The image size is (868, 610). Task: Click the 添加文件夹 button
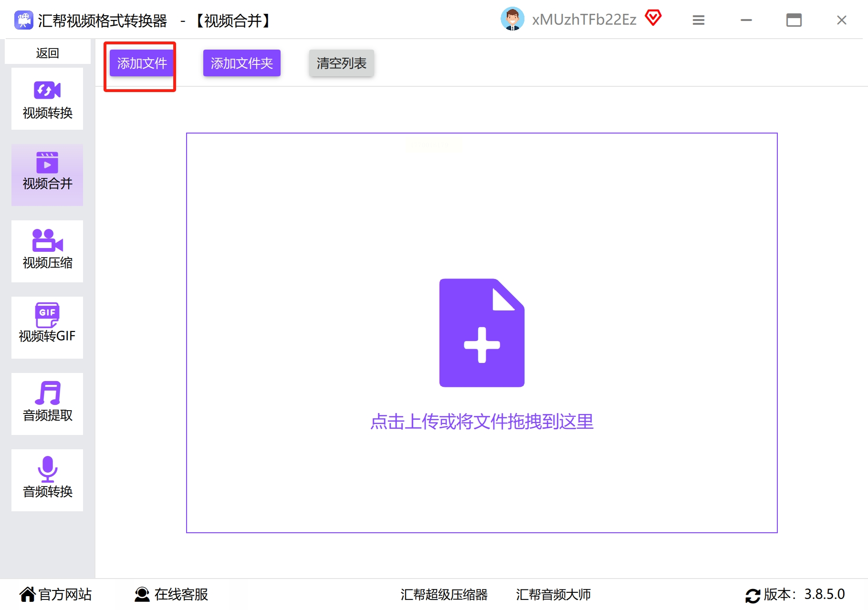click(241, 63)
